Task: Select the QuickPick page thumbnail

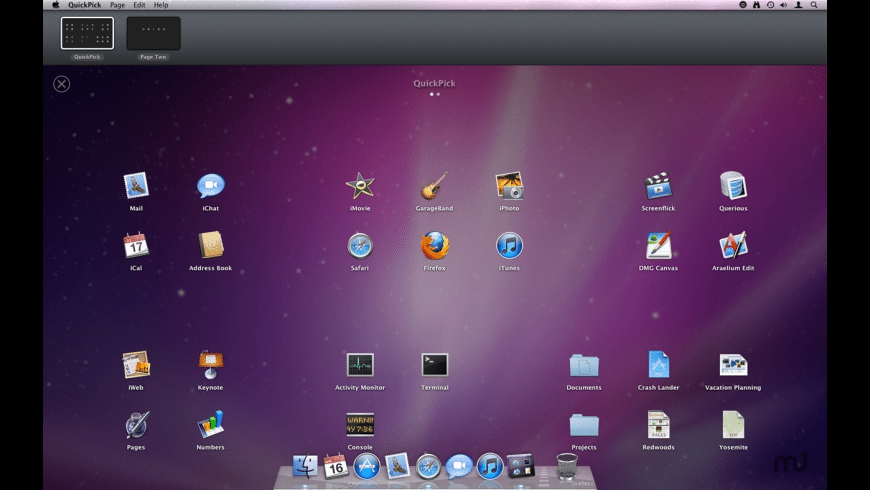Action: pos(87,33)
